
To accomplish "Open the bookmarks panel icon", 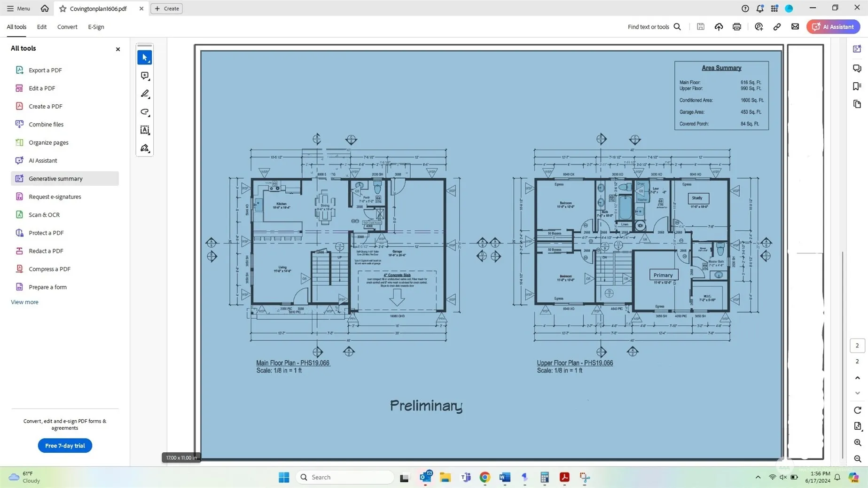I will coord(857,86).
